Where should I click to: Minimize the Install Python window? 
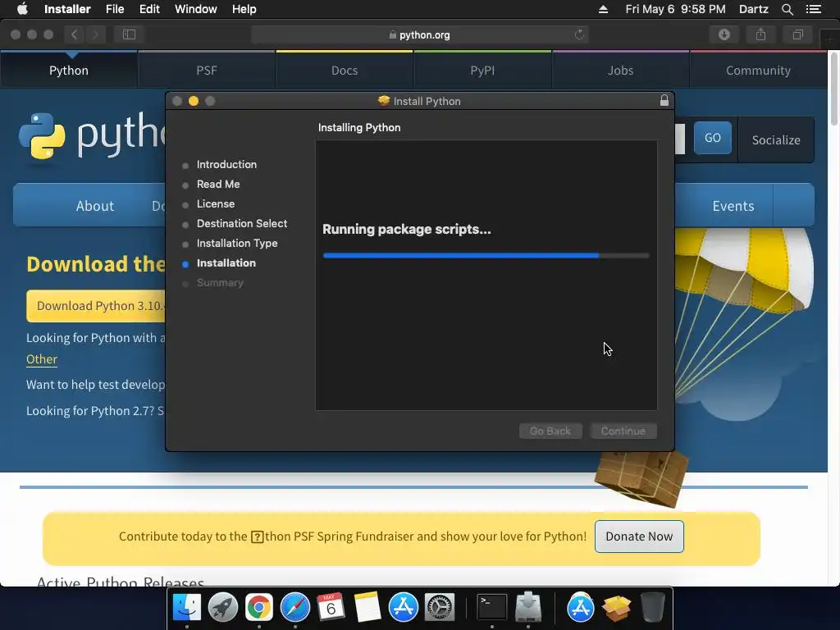(194, 101)
